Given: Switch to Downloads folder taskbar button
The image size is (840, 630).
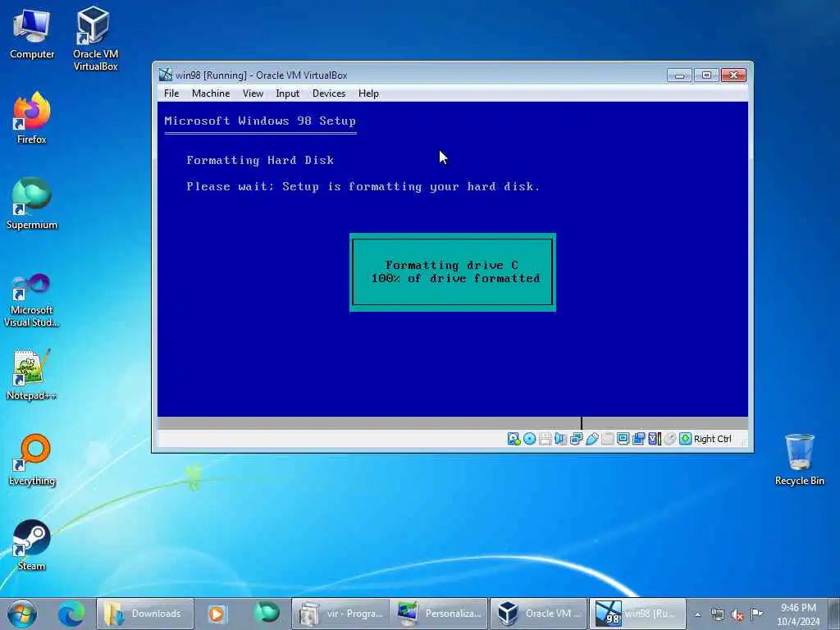Looking at the screenshot, I should [x=144, y=614].
